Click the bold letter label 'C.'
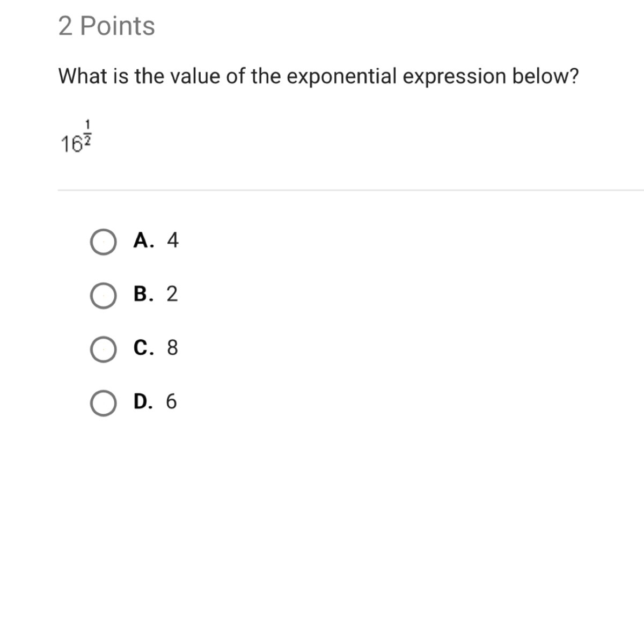Viewport: 644px width, 644px height. tap(144, 348)
